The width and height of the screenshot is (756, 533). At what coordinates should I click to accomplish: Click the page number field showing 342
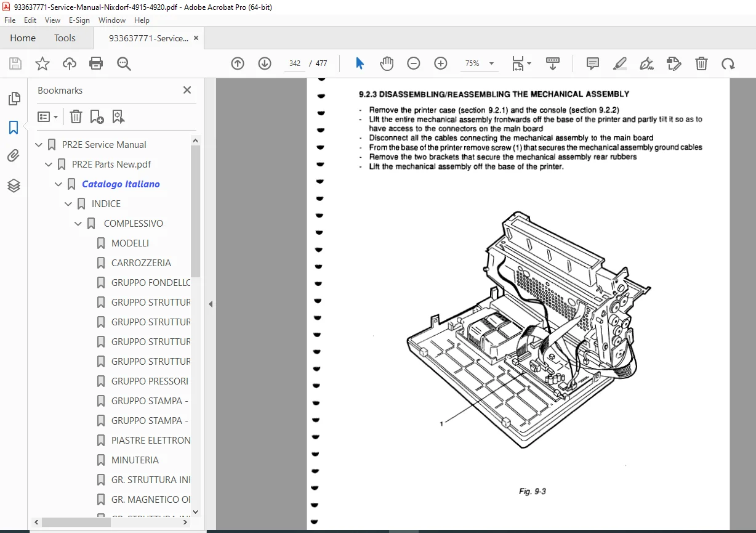(295, 63)
